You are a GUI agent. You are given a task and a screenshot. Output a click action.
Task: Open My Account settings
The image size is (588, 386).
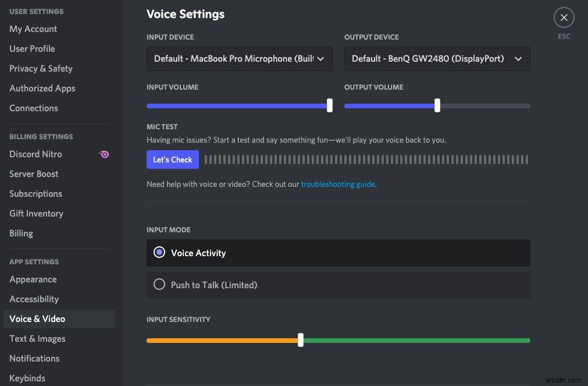coord(33,29)
